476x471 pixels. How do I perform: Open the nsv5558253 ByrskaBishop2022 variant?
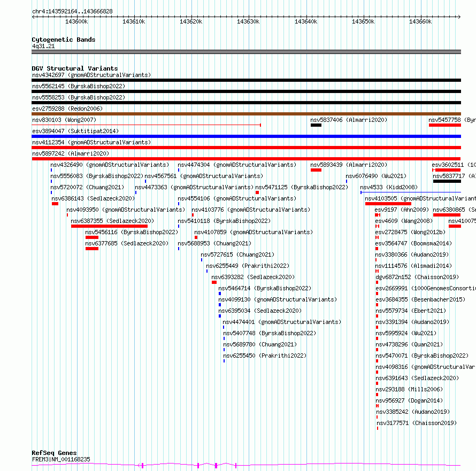(x=79, y=97)
